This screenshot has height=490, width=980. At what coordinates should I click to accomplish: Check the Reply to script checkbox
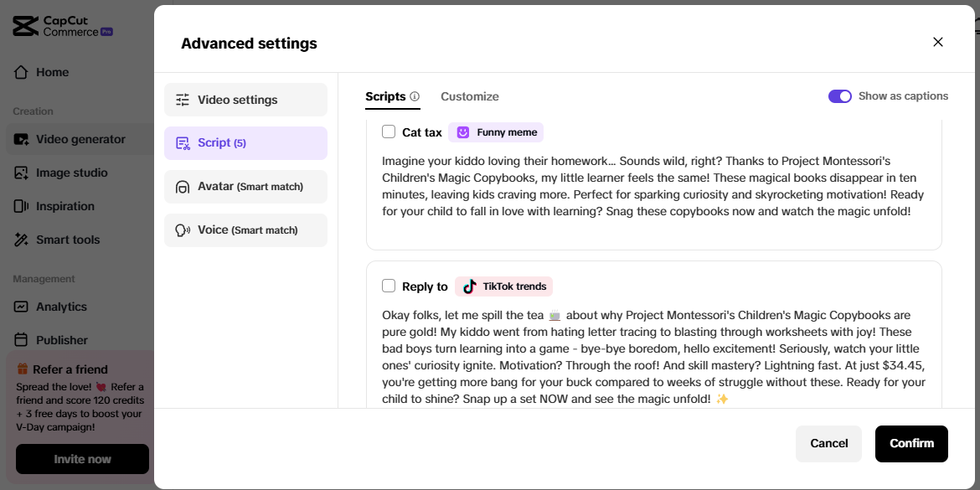[389, 286]
